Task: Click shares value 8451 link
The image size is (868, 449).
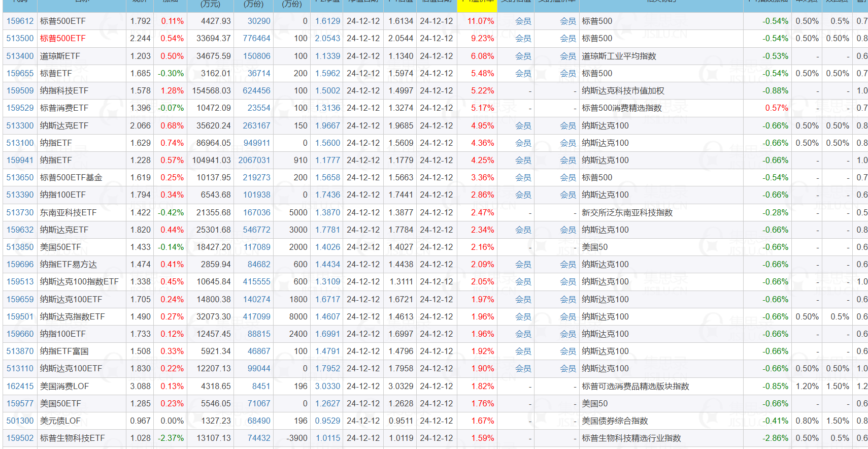Action: pyautogui.click(x=261, y=386)
